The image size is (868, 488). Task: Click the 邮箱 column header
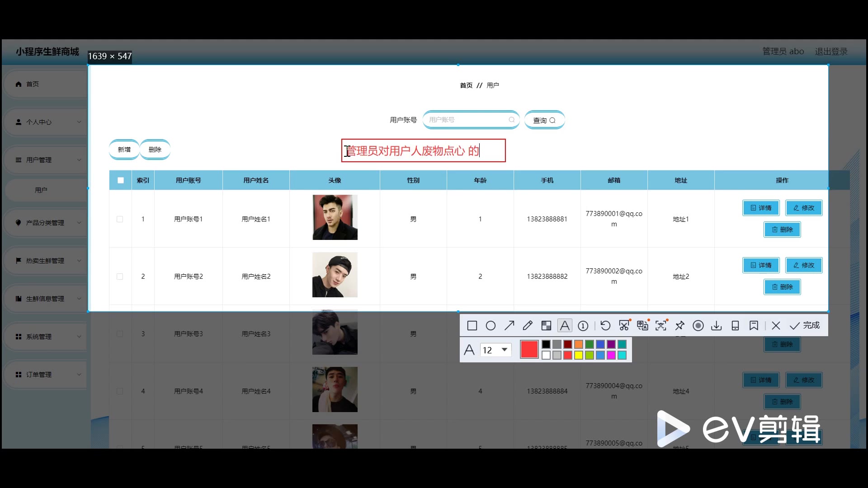[614, 180]
